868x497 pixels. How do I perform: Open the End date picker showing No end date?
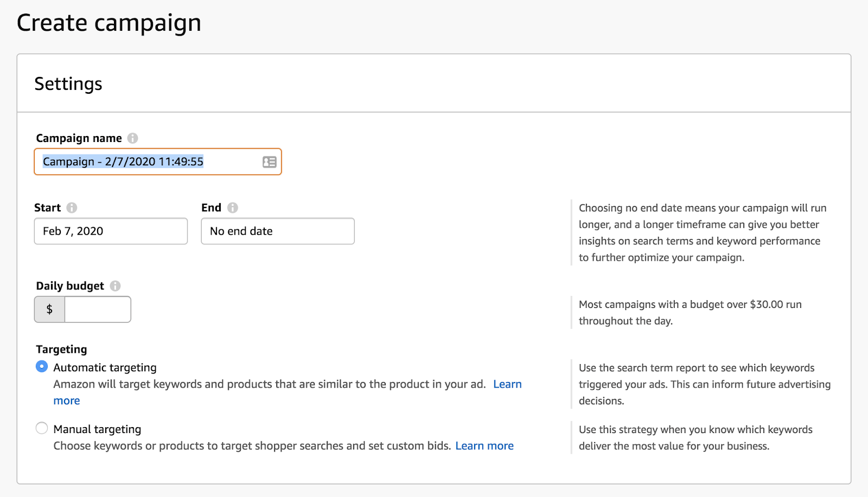pos(277,231)
